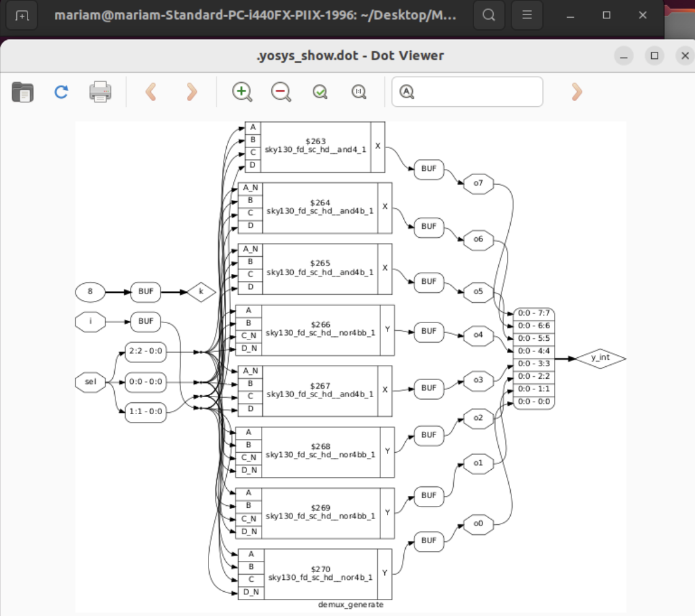Open search in the terminal window
The image size is (695, 616).
[x=488, y=14]
